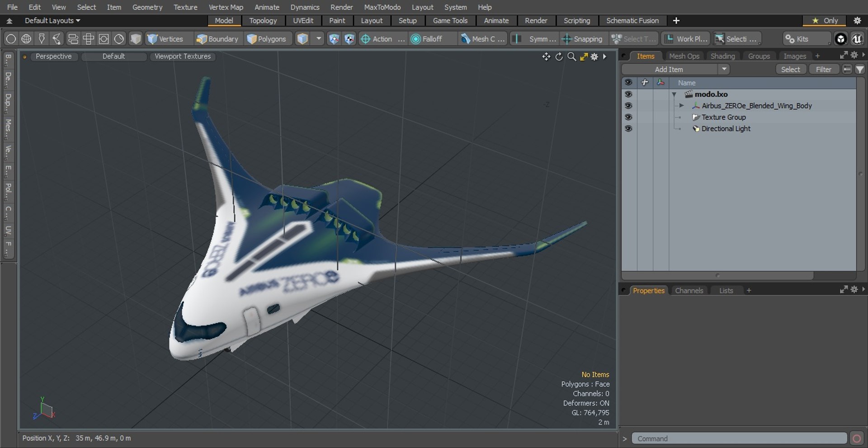
Task: Open the Perspective view type dropdown
Action: 53,57
